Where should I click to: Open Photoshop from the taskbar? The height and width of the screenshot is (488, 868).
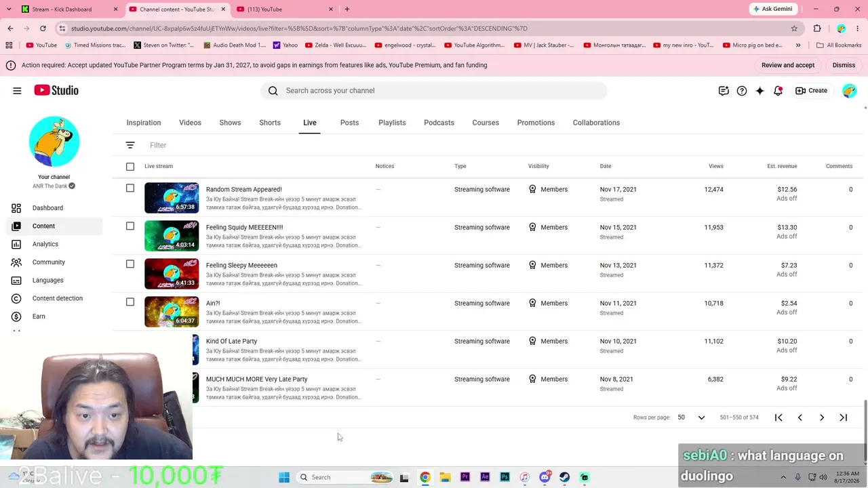point(505,477)
